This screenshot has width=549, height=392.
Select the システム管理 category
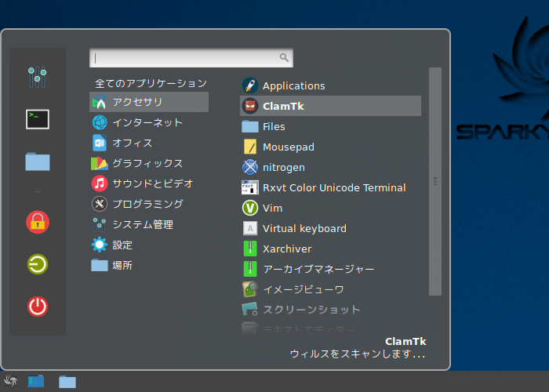[149, 224]
